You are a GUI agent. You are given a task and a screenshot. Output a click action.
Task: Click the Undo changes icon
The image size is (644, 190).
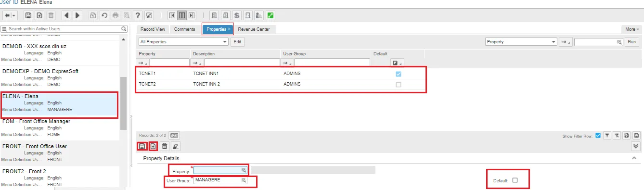click(104, 15)
